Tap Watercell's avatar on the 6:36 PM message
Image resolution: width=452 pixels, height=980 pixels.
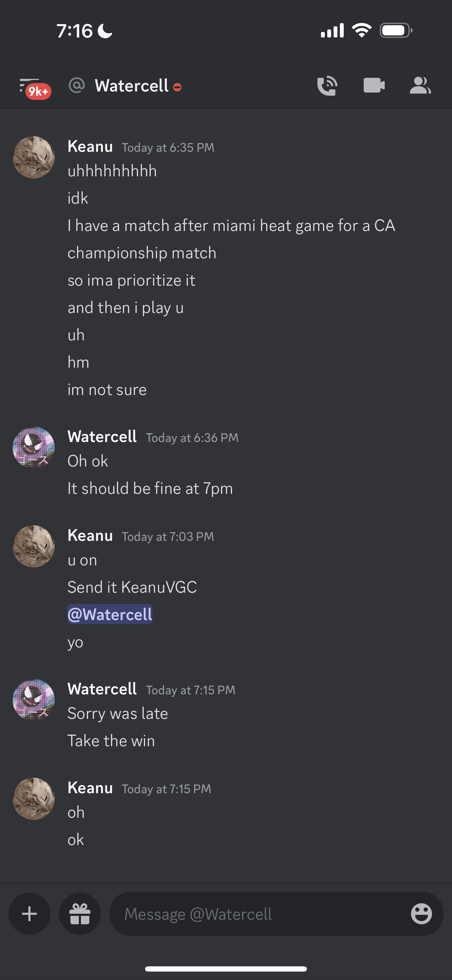(34, 447)
